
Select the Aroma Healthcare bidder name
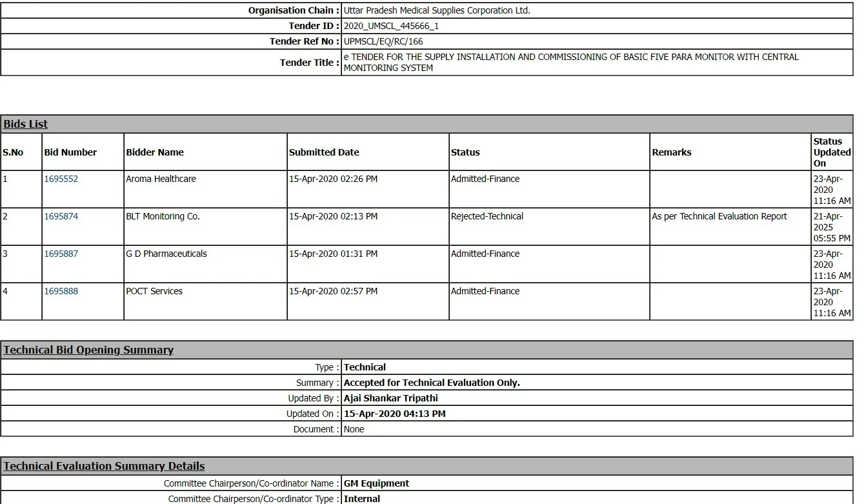(161, 179)
